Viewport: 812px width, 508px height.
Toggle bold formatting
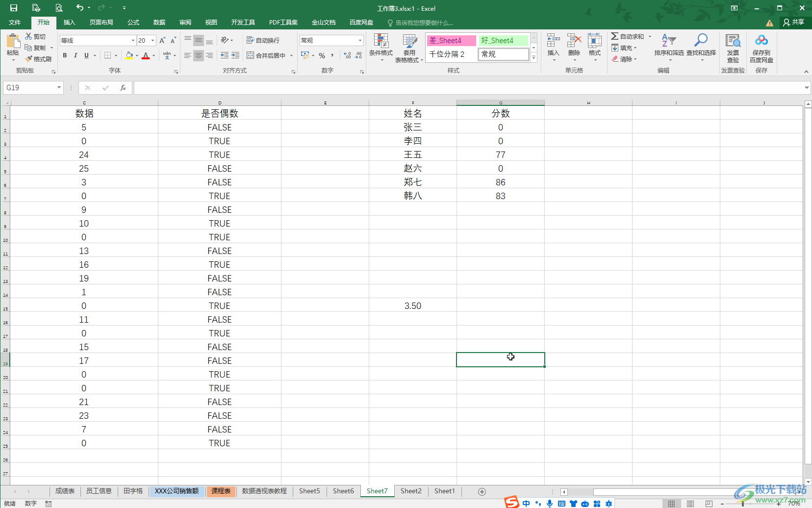(65, 55)
